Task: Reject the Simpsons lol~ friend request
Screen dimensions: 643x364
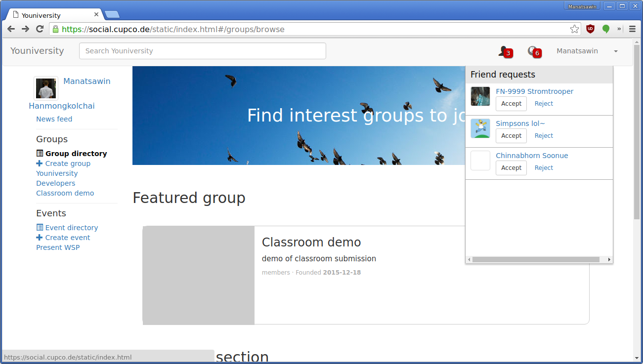Action: [544, 136]
